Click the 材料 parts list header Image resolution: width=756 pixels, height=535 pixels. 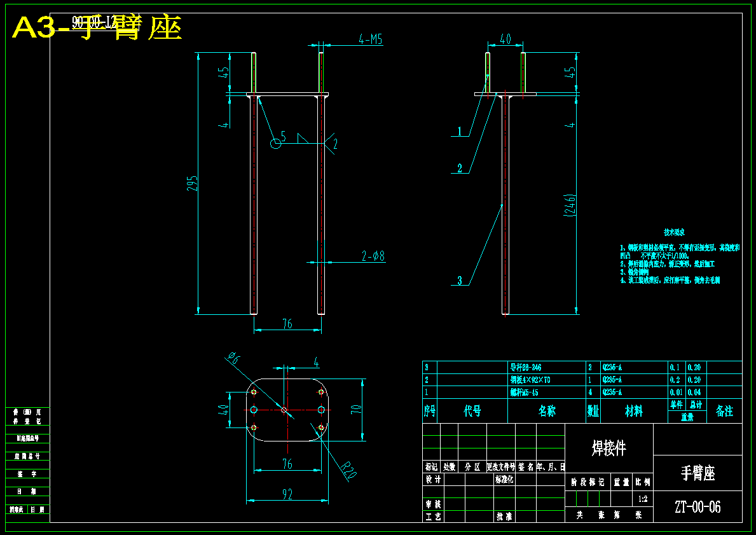(x=633, y=411)
